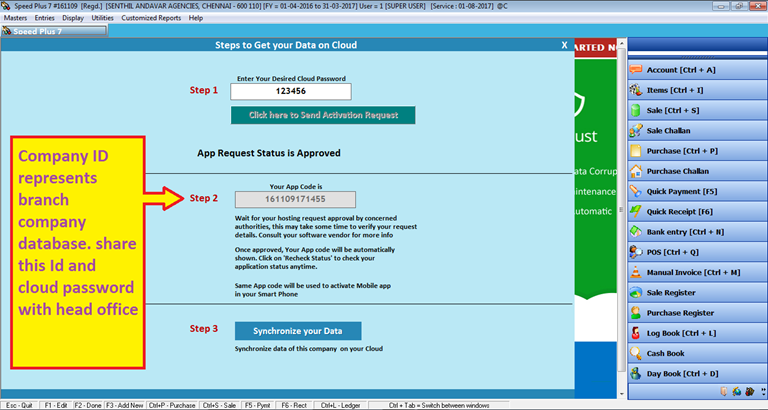768x410 pixels.
Task: Click 'Ctrl + Tab = Switch between windows' text
Action: click(x=439, y=406)
